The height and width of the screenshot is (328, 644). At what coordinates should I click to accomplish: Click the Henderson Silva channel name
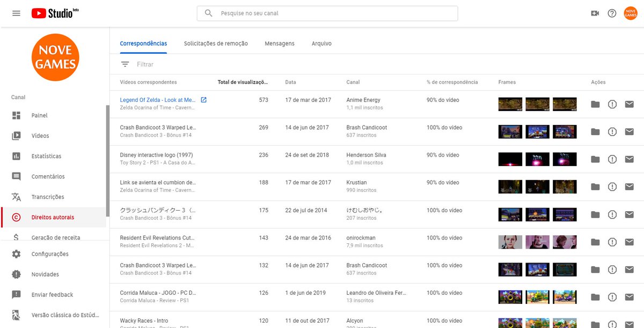pos(366,155)
